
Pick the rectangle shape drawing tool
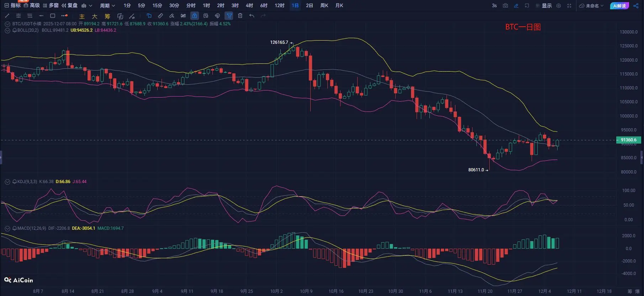53,16
